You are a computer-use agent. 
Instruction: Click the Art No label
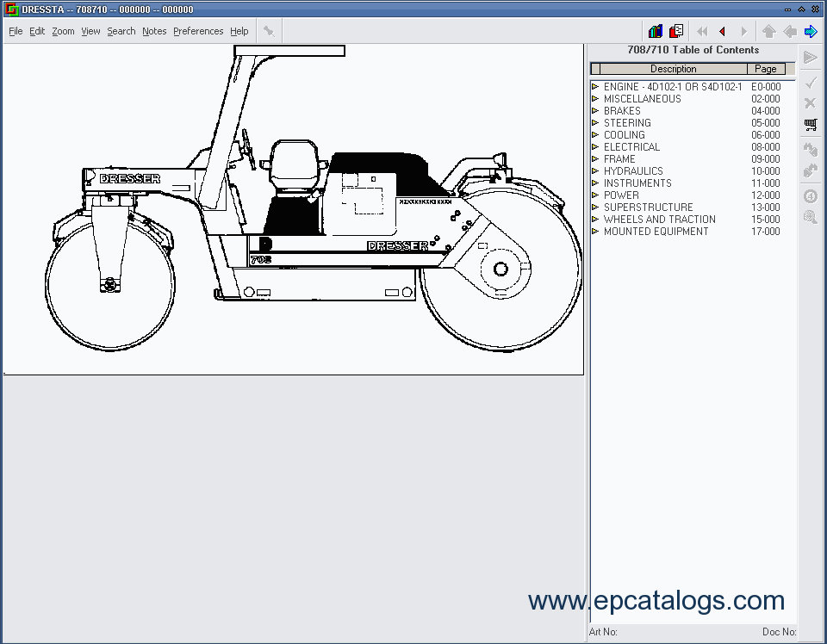point(603,632)
